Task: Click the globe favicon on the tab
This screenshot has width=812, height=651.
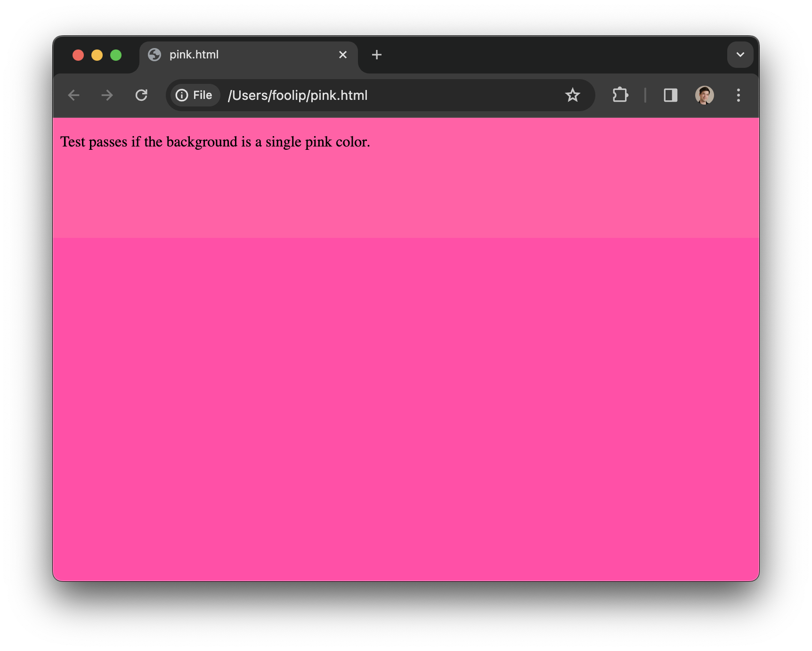Action: pos(154,55)
